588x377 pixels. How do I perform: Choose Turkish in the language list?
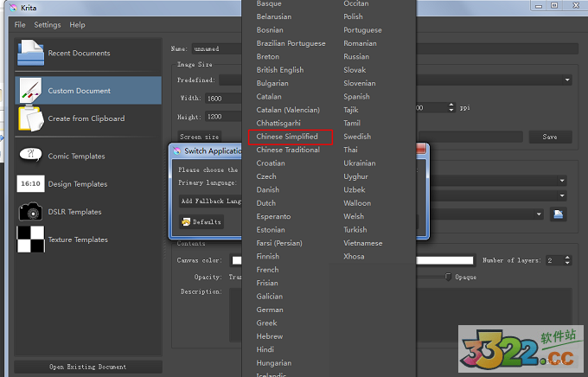pyautogui.click(x=355, y=230)
